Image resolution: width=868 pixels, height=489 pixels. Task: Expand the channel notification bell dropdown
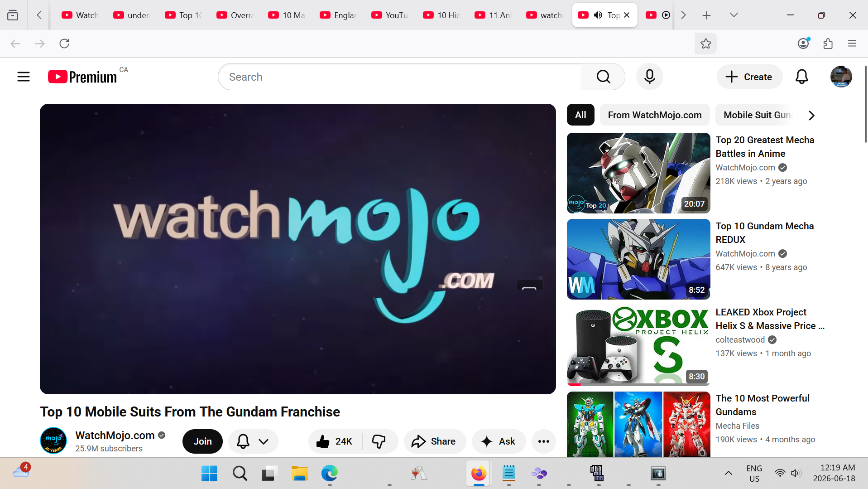pos(253,441)
